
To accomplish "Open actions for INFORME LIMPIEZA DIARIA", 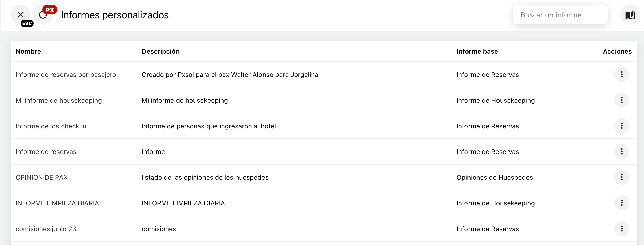I will click(622, 203).
